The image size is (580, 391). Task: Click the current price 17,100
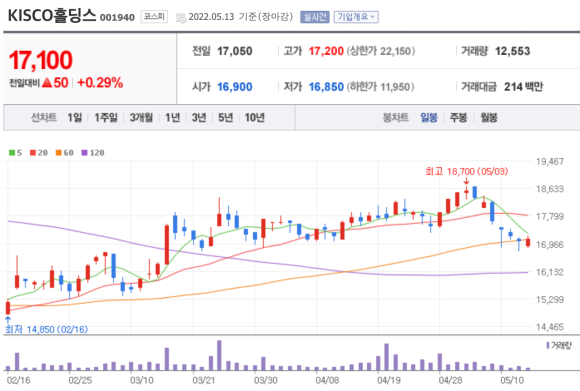click(x=41, y=60)
